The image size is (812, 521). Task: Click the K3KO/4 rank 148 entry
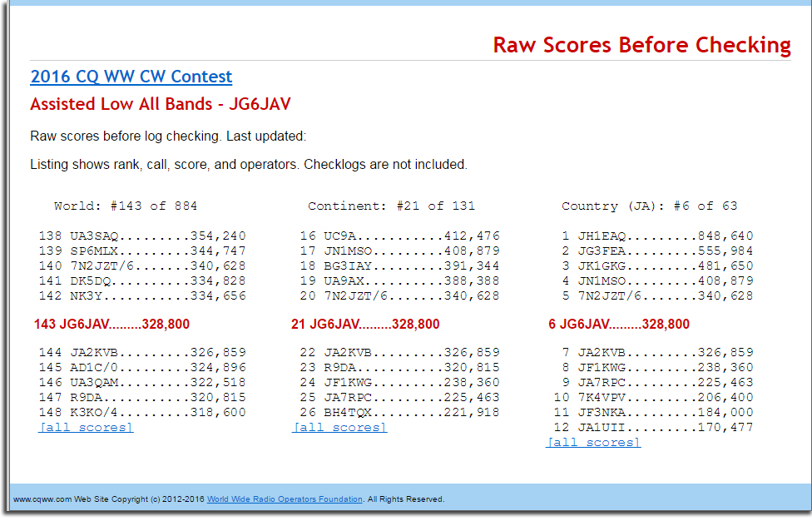point(142,413)
